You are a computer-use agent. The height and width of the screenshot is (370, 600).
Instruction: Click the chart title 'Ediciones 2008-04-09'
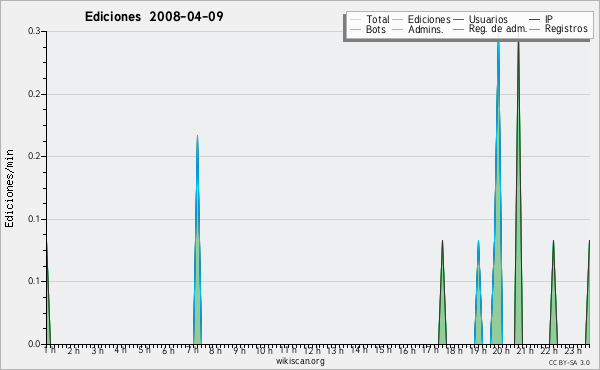154,17
